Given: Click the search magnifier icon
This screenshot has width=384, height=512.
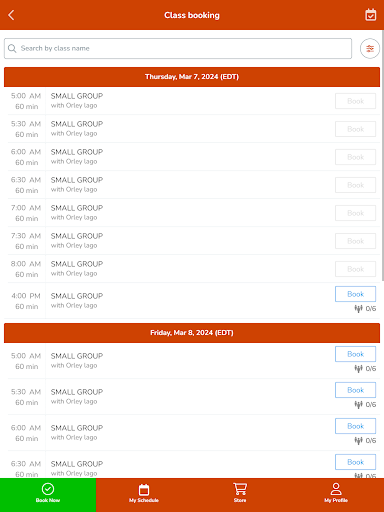Looking at the screenshot, I should 12,48.
